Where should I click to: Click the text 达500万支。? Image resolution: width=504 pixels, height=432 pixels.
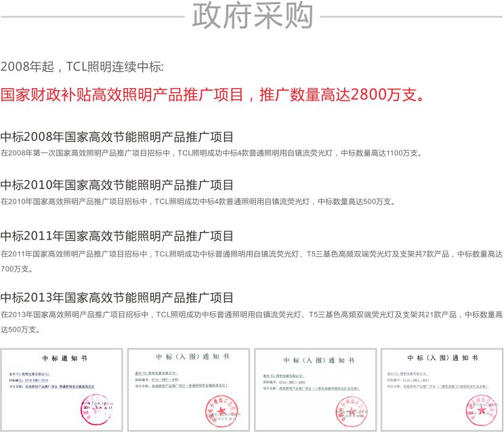(20, 330)
